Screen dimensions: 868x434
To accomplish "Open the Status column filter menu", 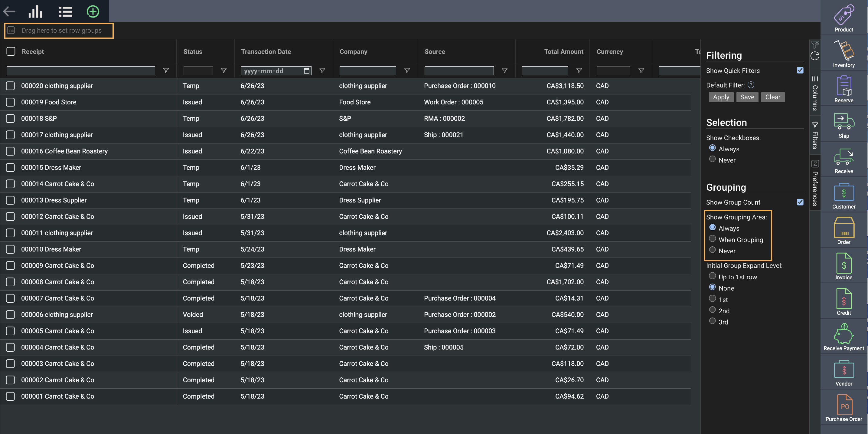I will click(x=224, y=71).
